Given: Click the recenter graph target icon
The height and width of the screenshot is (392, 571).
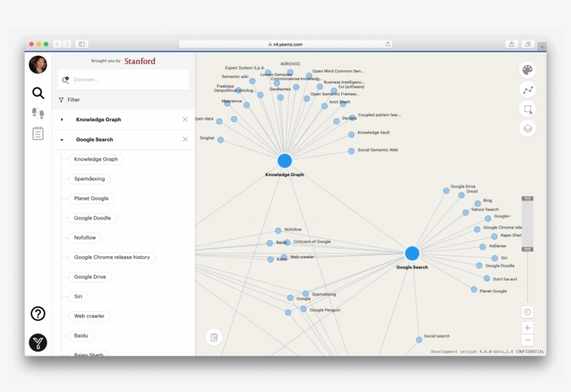Looking at the screenshot, I should coord(527,312).
